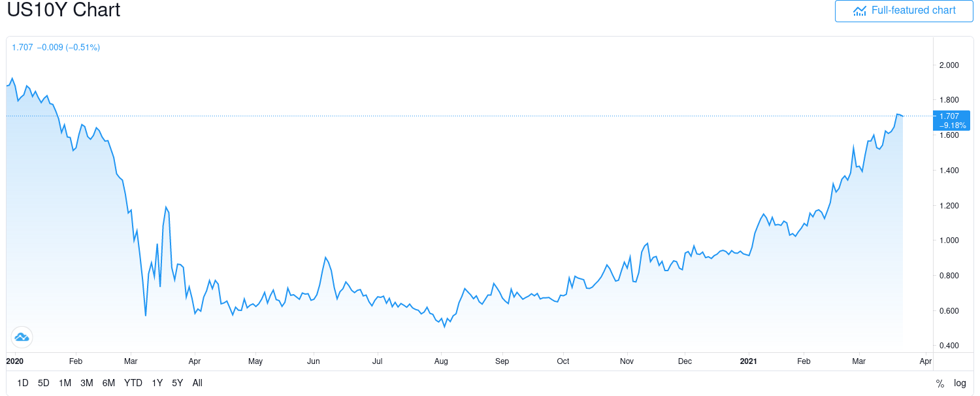This screenshot has height=396, width=980.
Task: Click the Aug label on time axis
Action: tap(441, 361)
